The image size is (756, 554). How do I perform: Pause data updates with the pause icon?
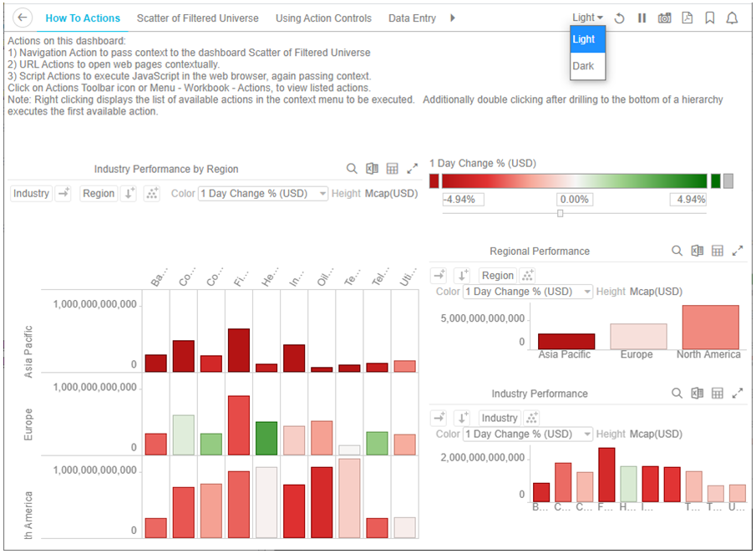pyautogui.click(x=640, y=18)
